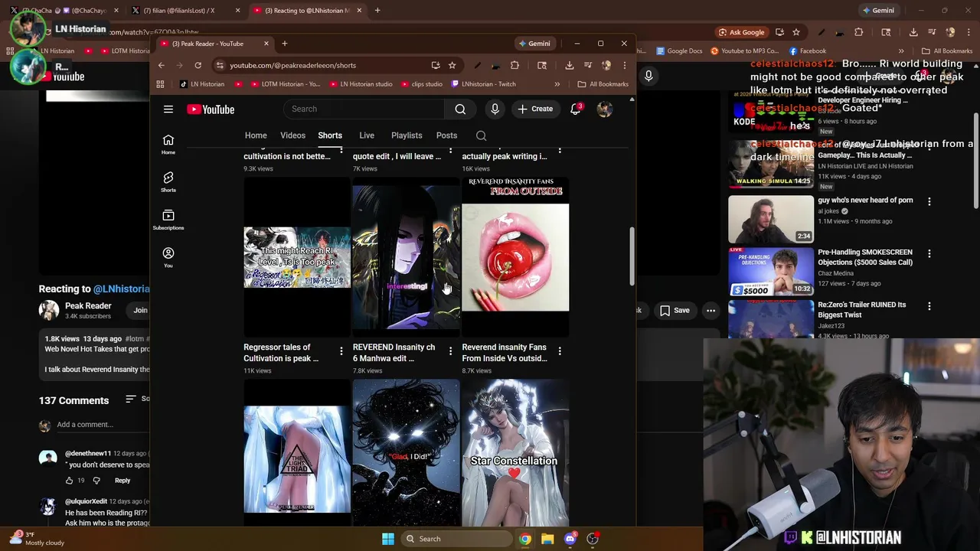Open the LNhistorian - Twitch bookmark
This screenshot has height=551, width=980.
[x=483, y=84]
